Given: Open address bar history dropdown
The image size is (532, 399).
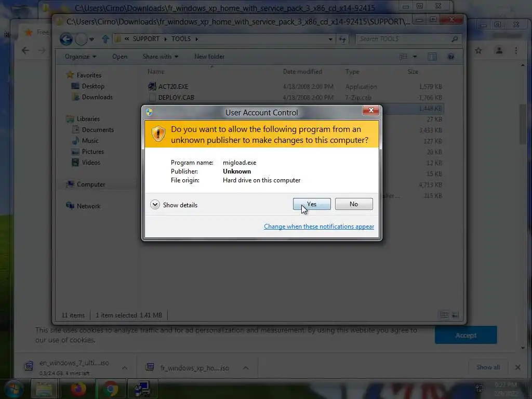Looking at the screenshot, I should pyautogui.click(x=330, y=39).
